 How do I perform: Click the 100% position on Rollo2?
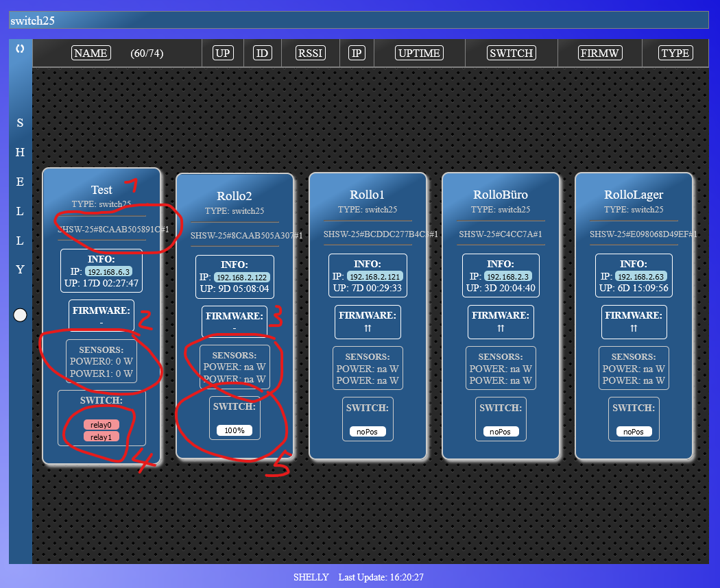tap(235, 430)
